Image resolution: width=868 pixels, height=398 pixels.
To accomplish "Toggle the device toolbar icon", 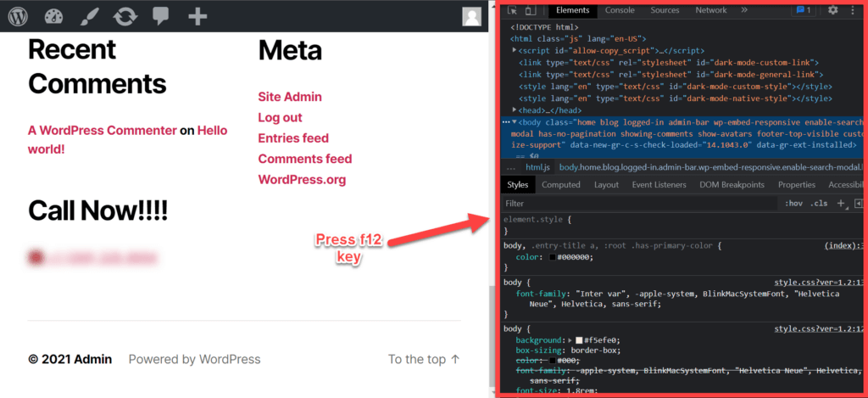I will (531, 10).
